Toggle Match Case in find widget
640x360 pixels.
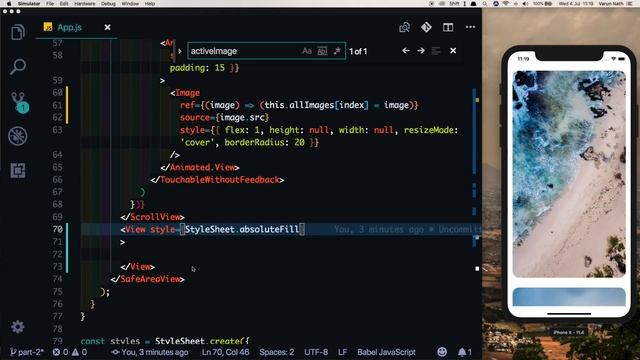coord(307,51)
